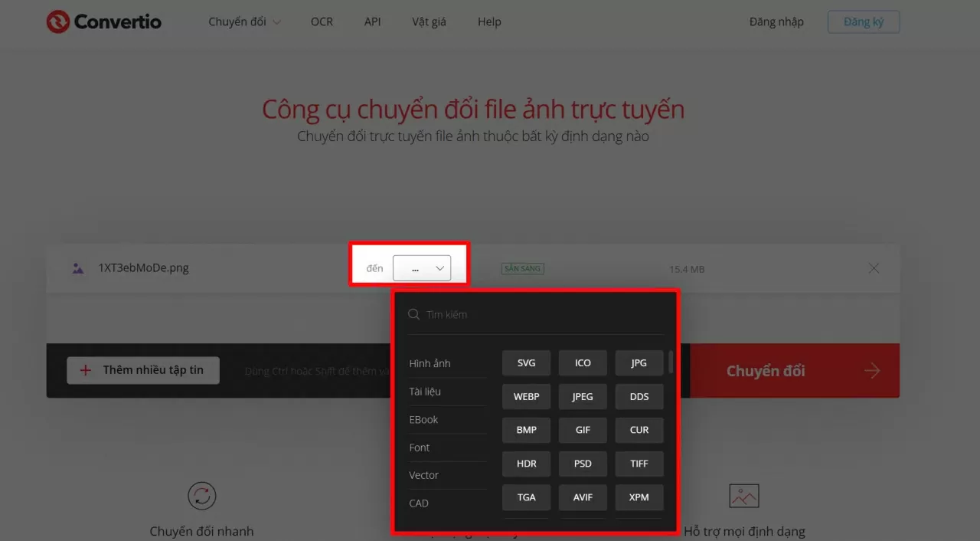Remove 1XT3ebMoDe.png with the X icon
980x541 pixels.
[x=874, y=267]
